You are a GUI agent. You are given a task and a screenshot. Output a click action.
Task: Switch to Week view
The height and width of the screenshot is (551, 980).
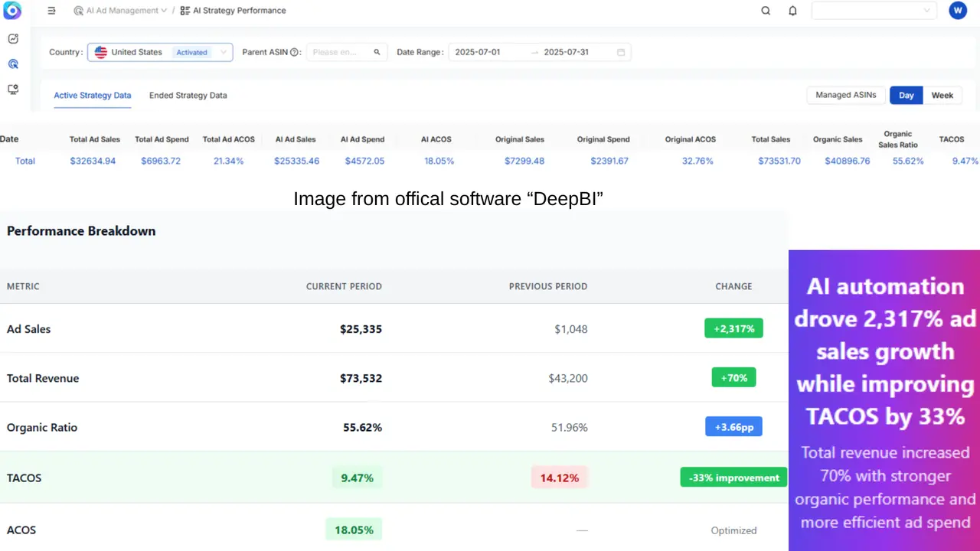click(942, 95)
